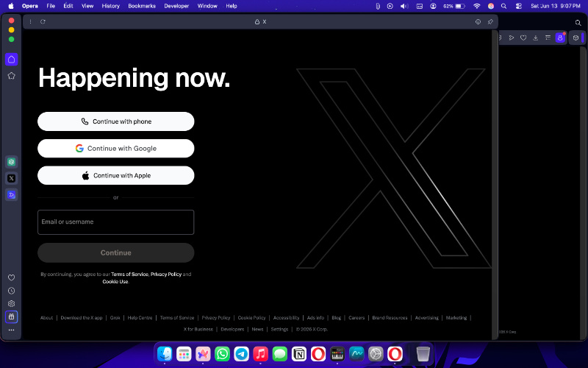Image resolution: width=588 pixels, height=368 pixels.
Task: Open Download the X app footer link
Action: (82, 318)
